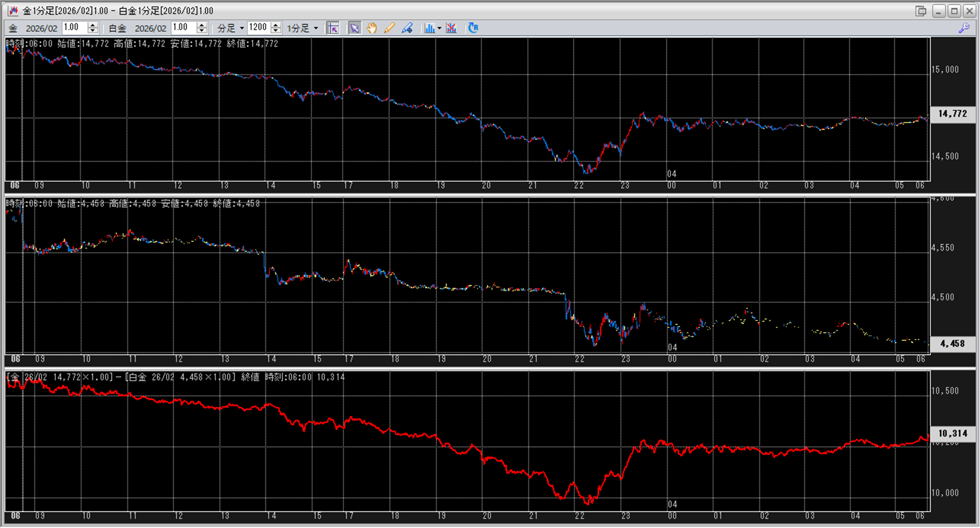Click the 1200 bar count input field

(258, 28)
